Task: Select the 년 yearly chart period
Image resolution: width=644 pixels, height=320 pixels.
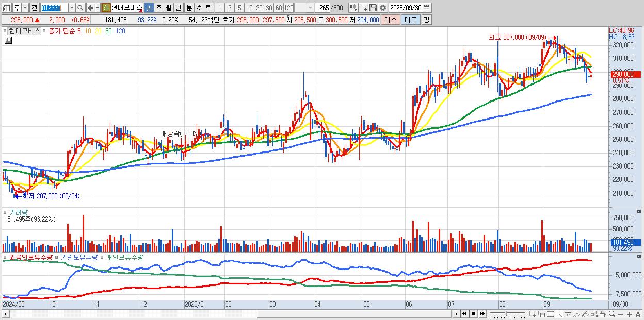Action: pos(179,8)
